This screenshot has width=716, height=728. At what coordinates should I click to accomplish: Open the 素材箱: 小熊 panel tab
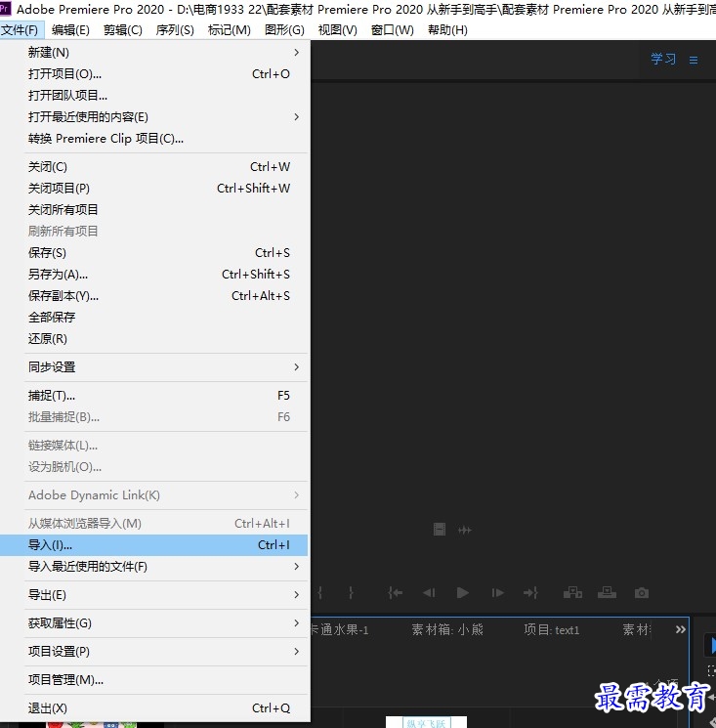tap(447, 629)
